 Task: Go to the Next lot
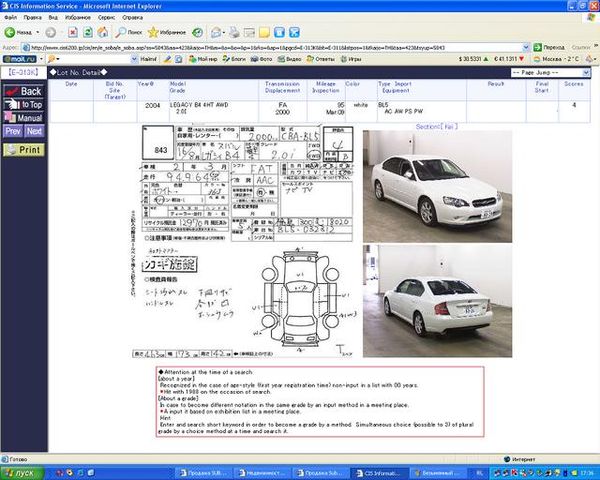34,131
